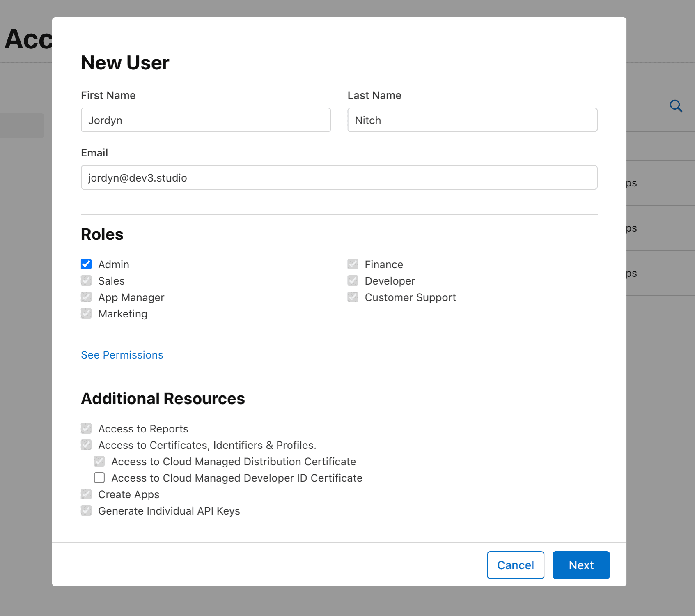Click the Certificates, Identifiers & Profiles label
The image size is (695, 616).
(207, 445)
